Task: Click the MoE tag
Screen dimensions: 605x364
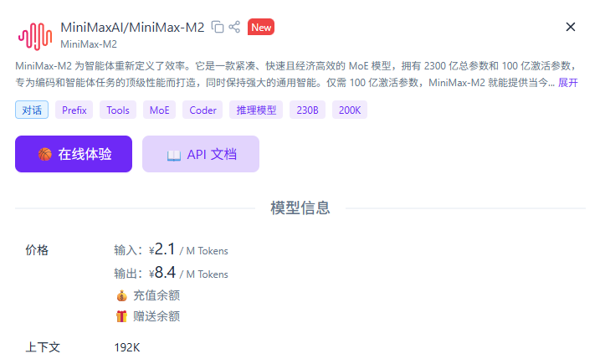Action: [x=159, y=110]
